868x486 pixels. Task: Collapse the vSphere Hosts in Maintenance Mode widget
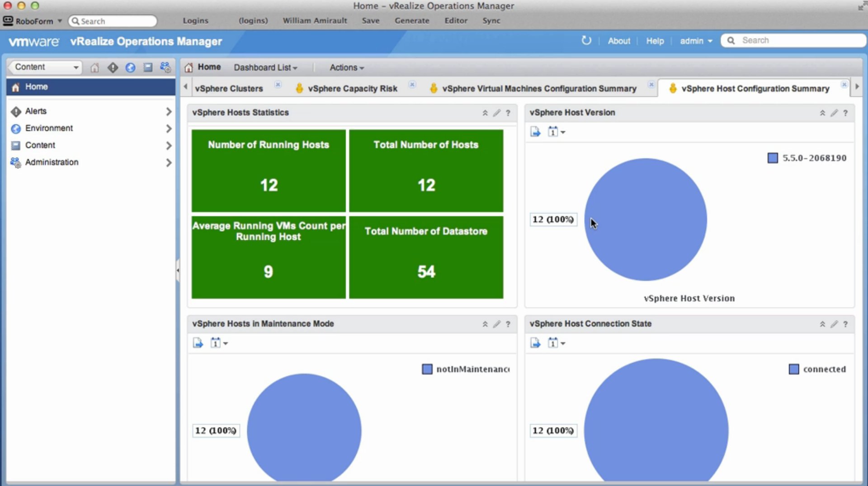(x=485, y=324)
